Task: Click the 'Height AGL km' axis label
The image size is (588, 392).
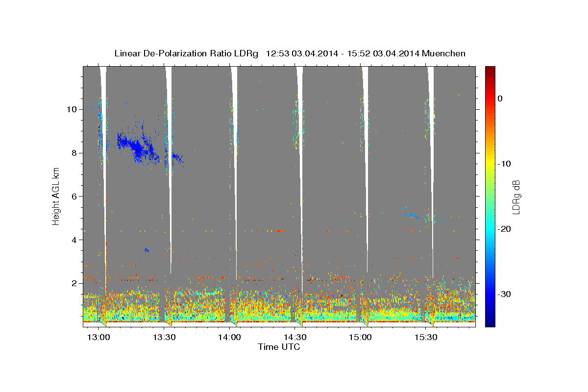Action: pos(56,196)
